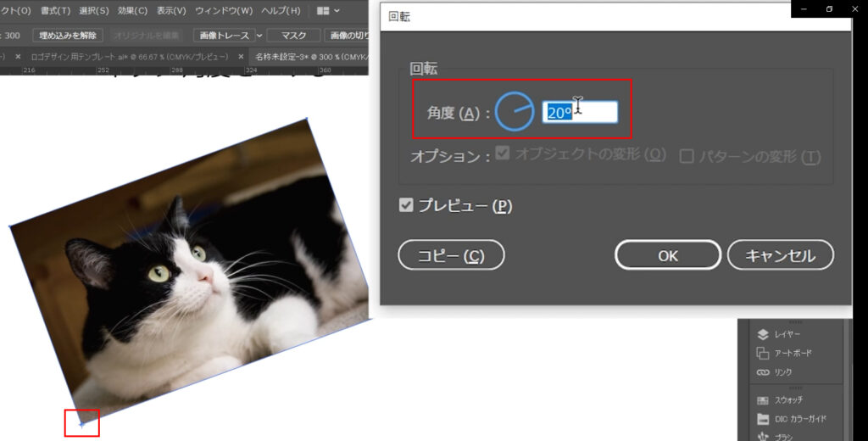Click the マスク button
The image size is (868, 441).
293,36
